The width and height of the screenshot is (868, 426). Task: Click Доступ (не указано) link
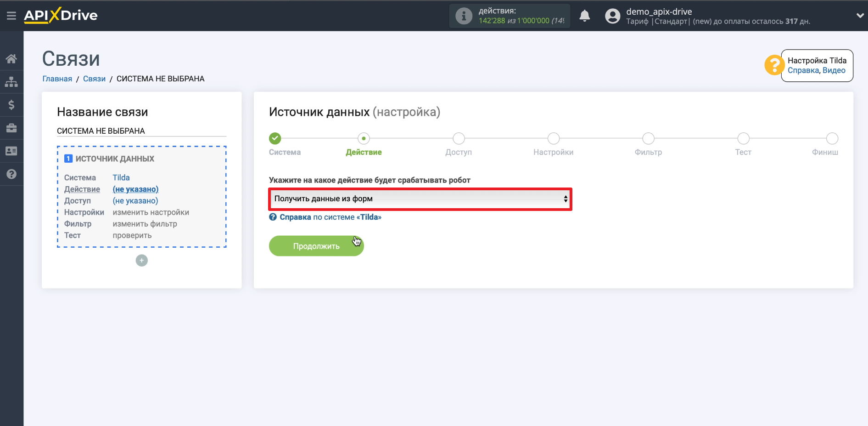click(135, 200)
